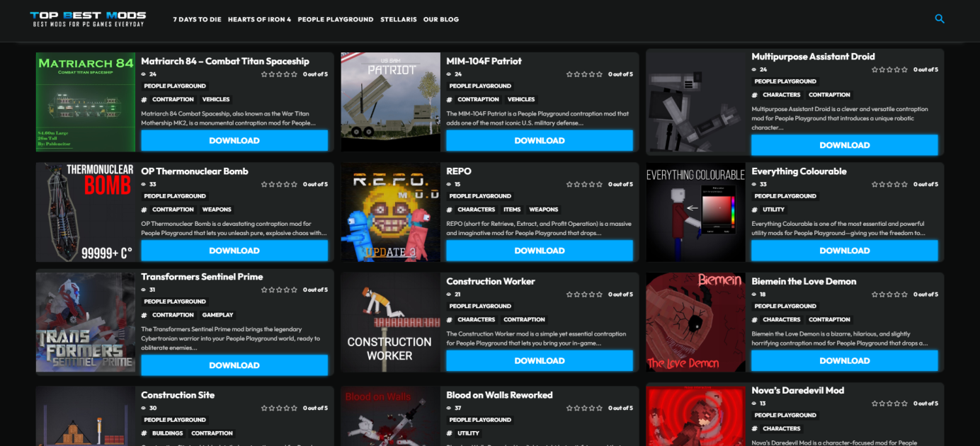Select People Playground category on REPO card

point(480,197)
